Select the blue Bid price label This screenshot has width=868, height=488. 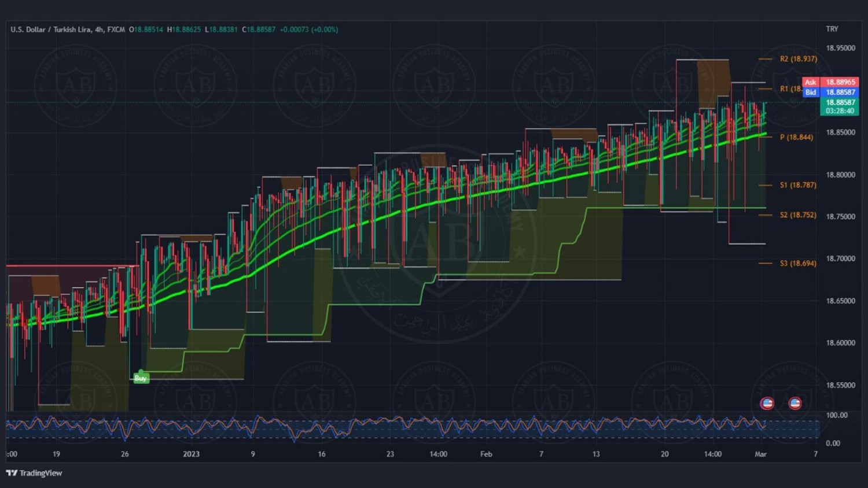tap(831, 92)
